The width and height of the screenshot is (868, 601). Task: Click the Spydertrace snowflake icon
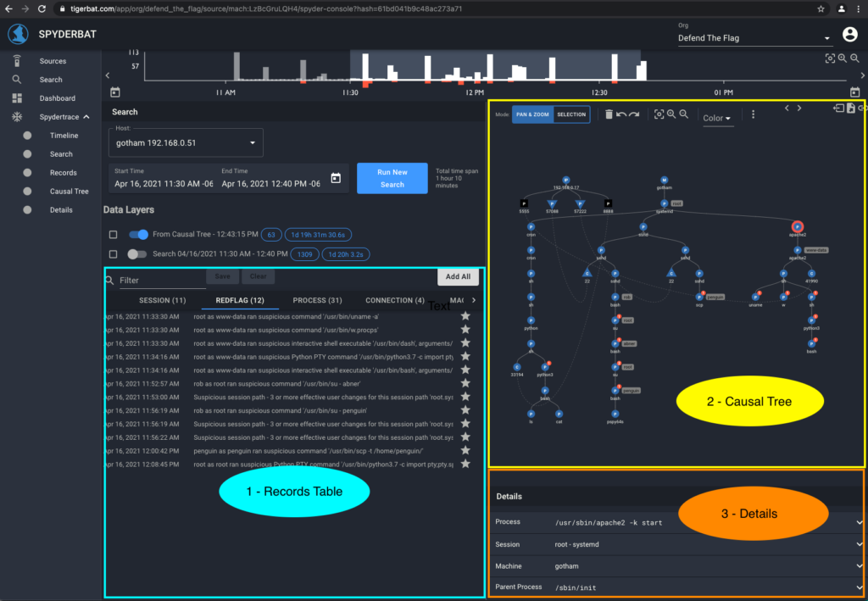pos(17,117)
